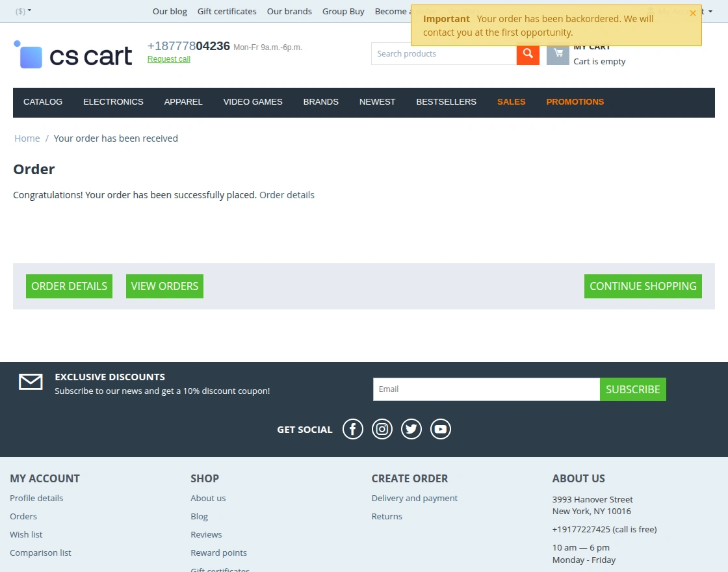Click the Request call link
Image resolution: width=728 pixels, height=572 pixels.
coord(169,59)
